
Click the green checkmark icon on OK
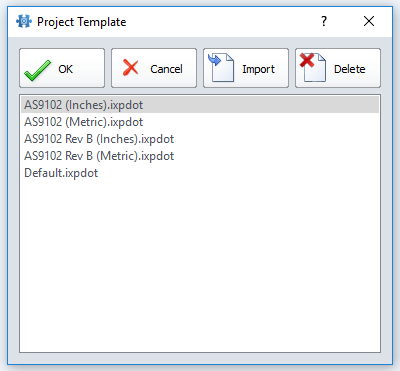(x=37, y=70)
